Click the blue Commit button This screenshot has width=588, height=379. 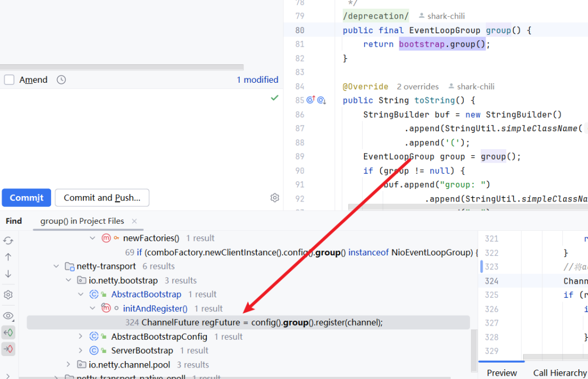26,198
